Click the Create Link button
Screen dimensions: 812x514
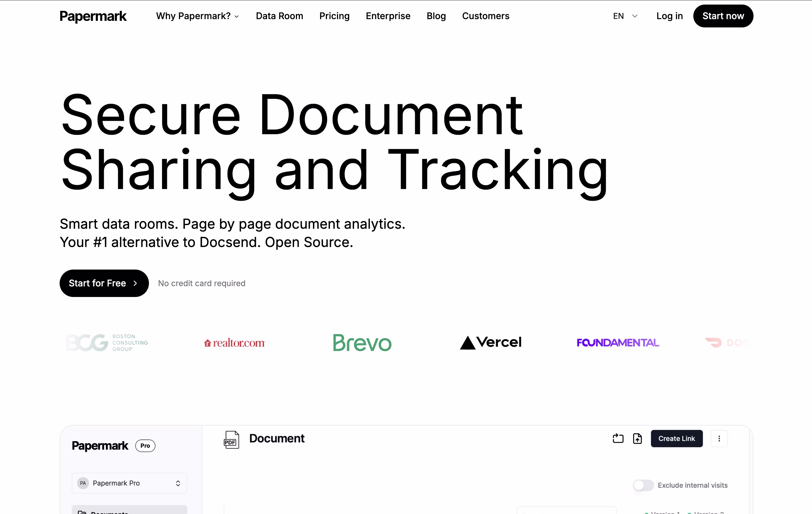coord(677,438)
